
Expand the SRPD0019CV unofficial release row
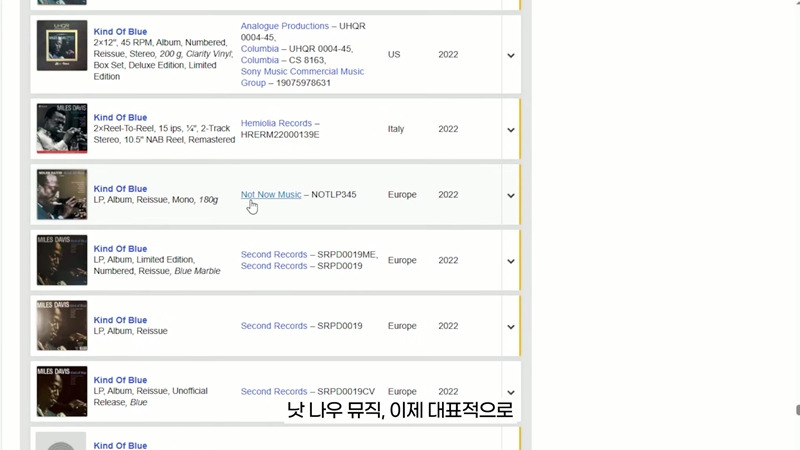pyautogui.click(x=510, y=393)
